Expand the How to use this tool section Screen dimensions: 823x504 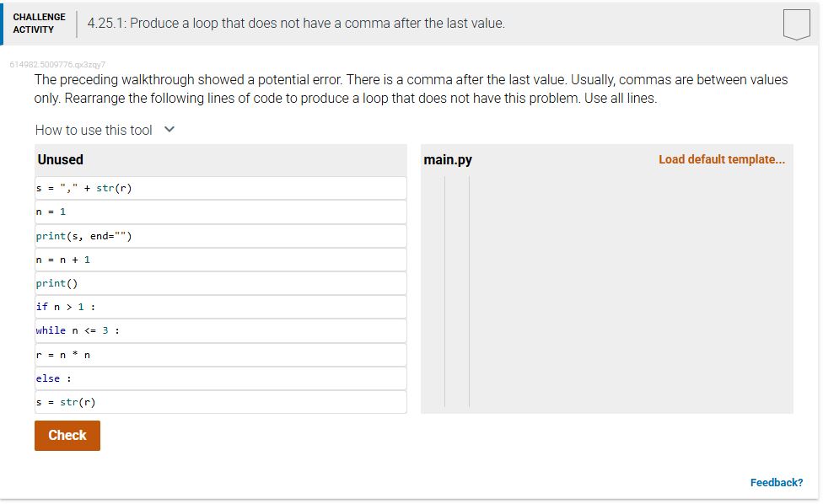[105, 129]
